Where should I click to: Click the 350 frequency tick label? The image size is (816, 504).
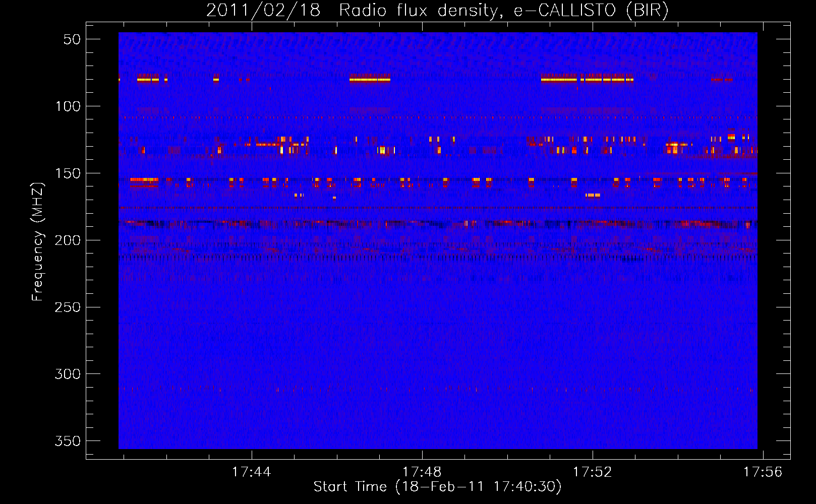(68, 441)
